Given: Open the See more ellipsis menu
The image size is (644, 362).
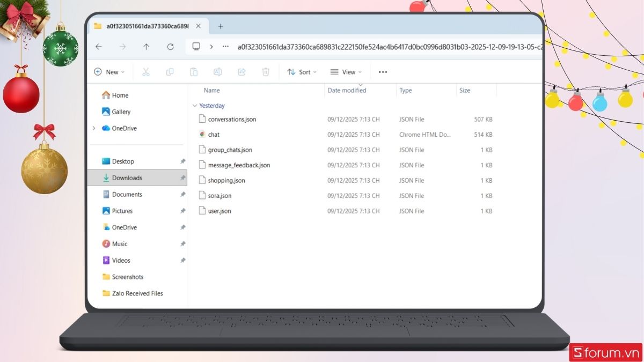Looking at the screenshot, I should point(382,71).
